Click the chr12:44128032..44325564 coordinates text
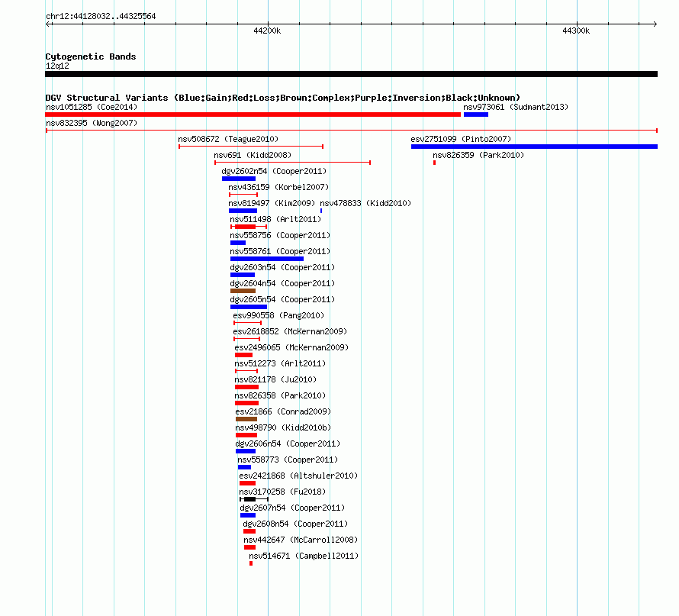The width and height of the screenshot is (679, 616). coord(101,16)
